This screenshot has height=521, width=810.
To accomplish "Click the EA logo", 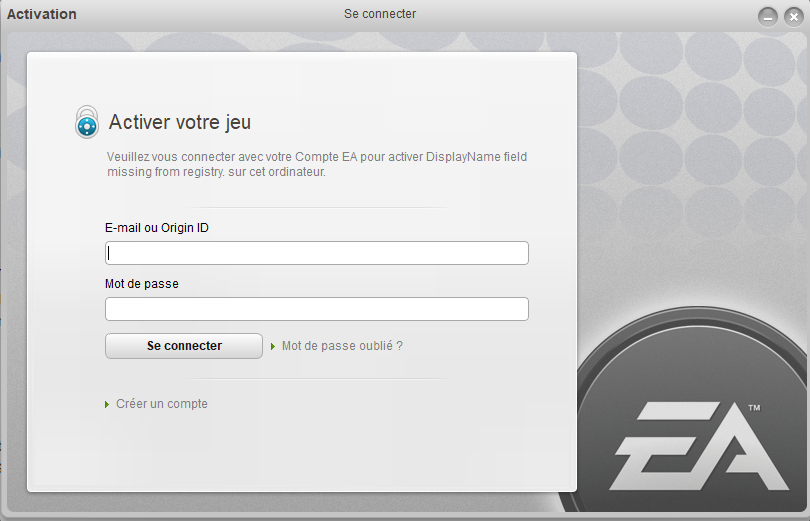I will tap(700, 445).
